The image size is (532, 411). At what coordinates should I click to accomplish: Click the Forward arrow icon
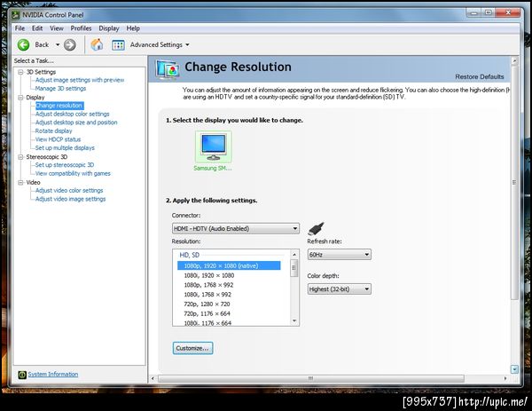70,45
